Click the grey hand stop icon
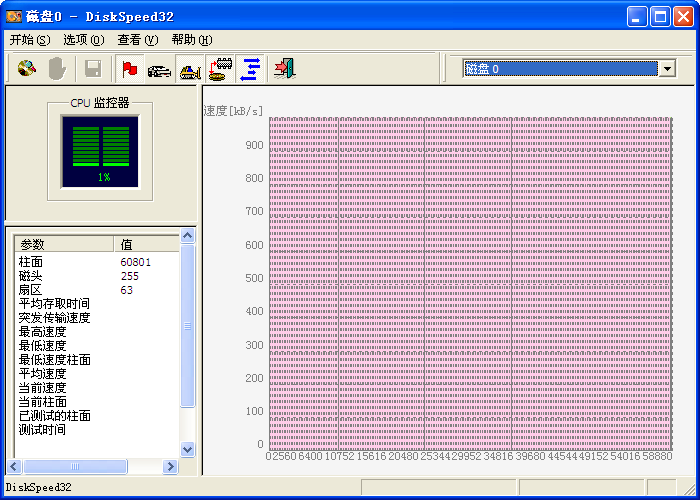700x500 pixels. (58, 69)
